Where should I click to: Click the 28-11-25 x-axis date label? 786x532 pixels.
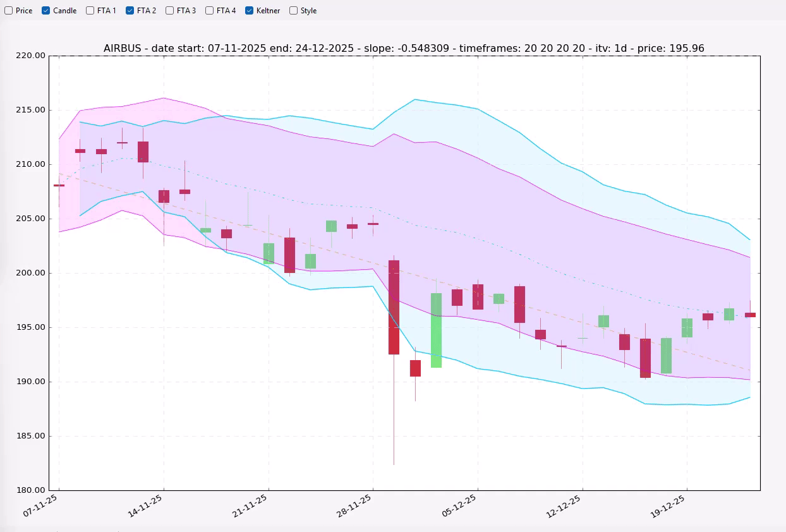coord(353,506)
